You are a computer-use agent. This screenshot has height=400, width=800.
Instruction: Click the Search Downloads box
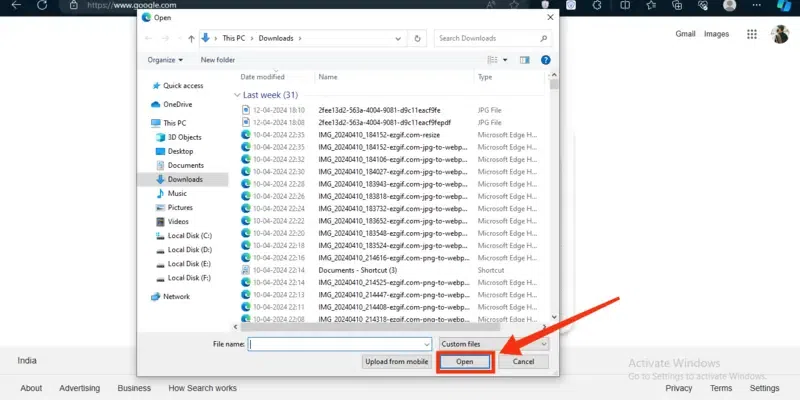point(493,38)
